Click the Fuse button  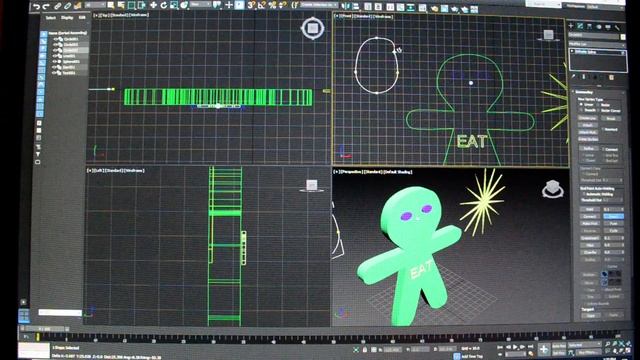click(x=614, y=224)
